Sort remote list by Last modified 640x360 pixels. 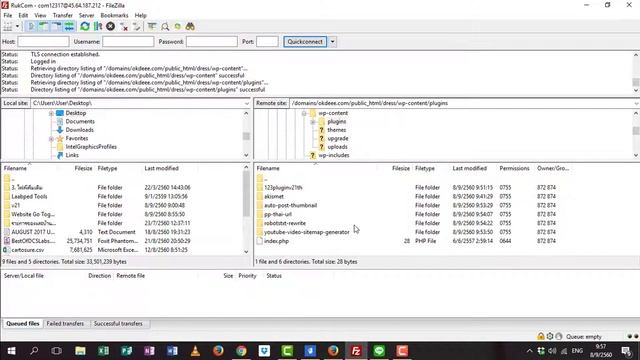pos(470,169)
